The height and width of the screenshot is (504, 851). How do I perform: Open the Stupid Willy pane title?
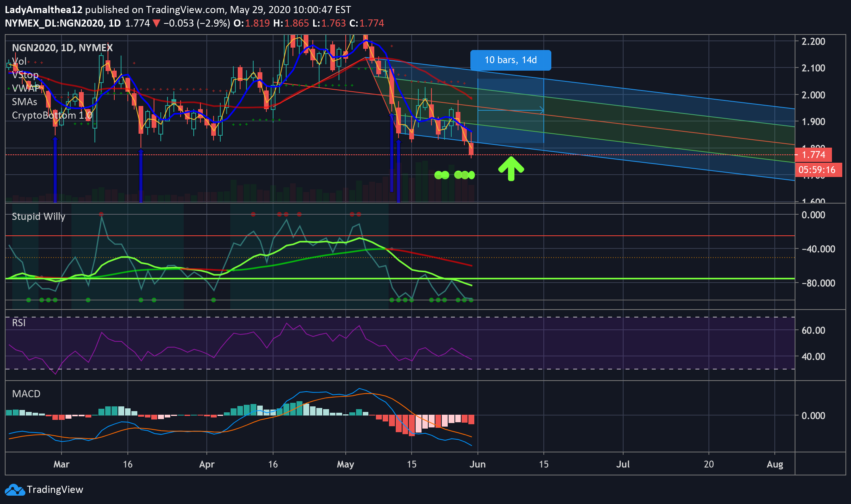coord(38,216)
